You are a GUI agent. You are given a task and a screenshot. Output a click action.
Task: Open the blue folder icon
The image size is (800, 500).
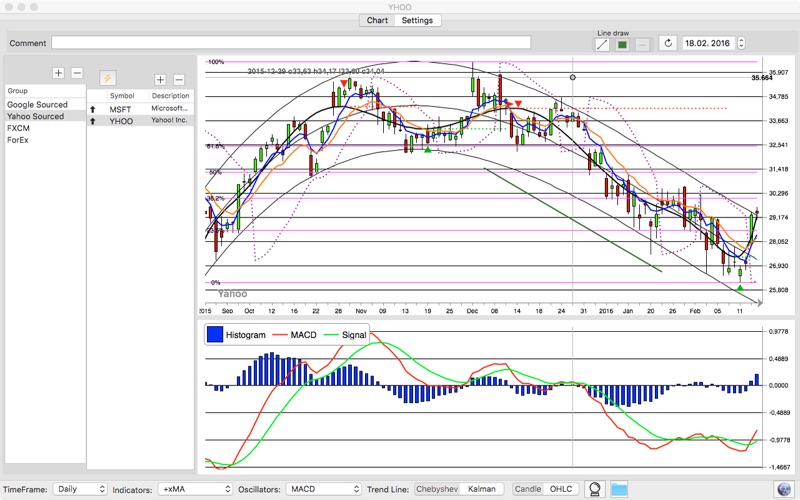pyautogui.click(x=619, y=489)
